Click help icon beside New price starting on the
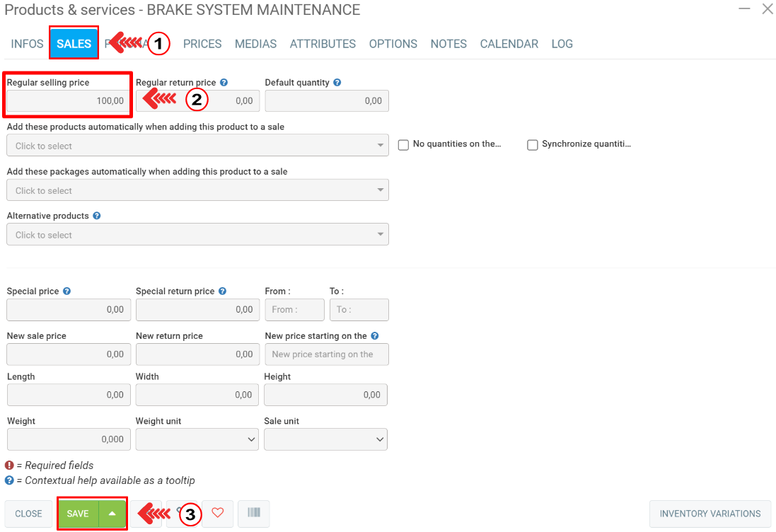The height and width of the screenshot is (532, 776). pyautogui.click(x=375, y=336)
